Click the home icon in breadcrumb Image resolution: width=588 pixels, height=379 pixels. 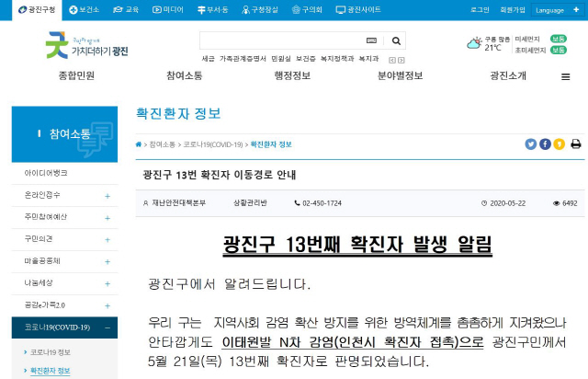139,144
